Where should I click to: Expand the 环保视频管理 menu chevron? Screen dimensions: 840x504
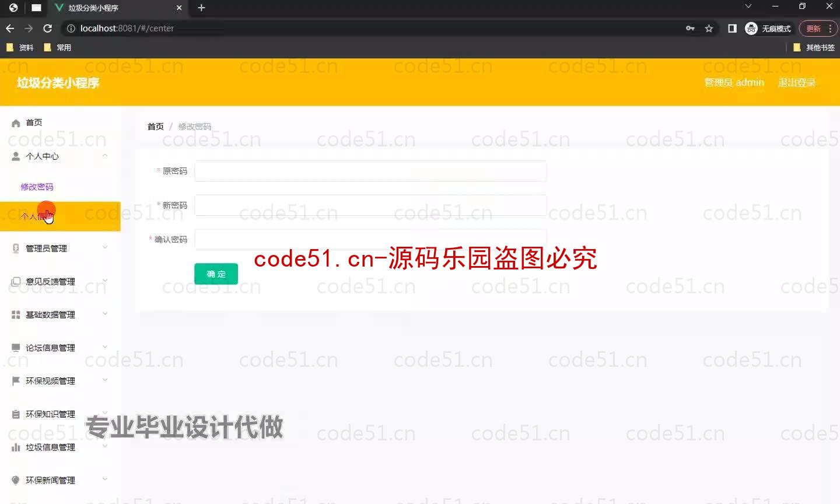[x=105, y=380]
